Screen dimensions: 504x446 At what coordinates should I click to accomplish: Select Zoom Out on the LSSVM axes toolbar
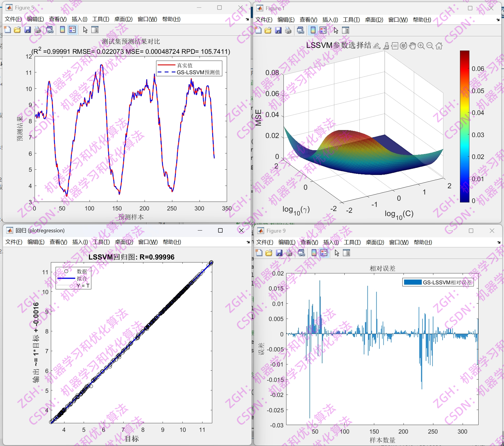pos(430,46)
